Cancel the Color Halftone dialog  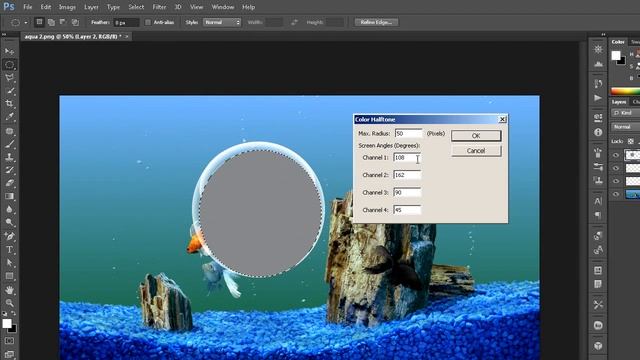point(476,151)
